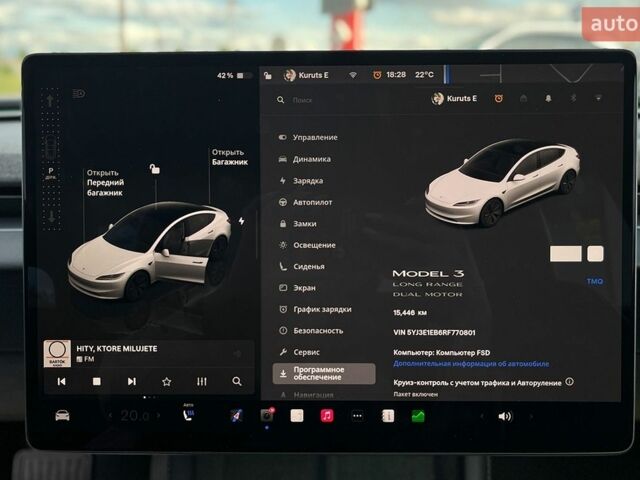Open the pink music app
The width and height of the screenshot is (640, 480).
(327, 416)
